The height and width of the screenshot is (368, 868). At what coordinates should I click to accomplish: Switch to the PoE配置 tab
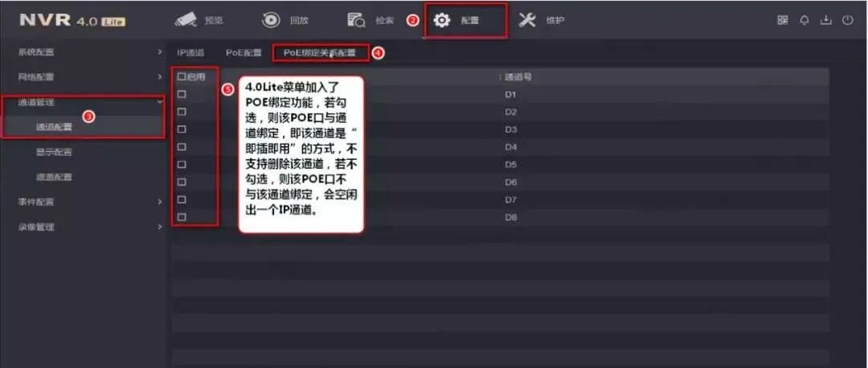[244, 52]
